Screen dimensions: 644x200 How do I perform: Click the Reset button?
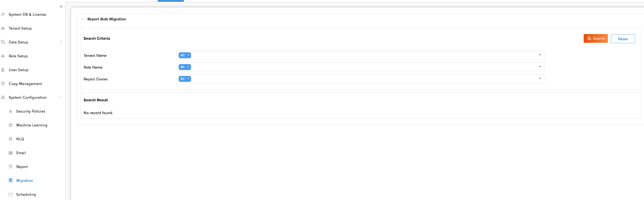click(x=623, y=39)
